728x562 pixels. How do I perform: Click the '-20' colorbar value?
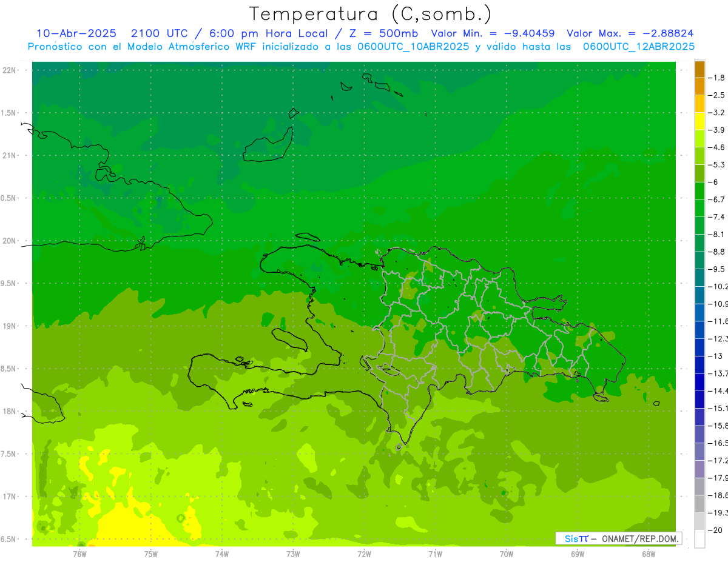coord(716,530)
